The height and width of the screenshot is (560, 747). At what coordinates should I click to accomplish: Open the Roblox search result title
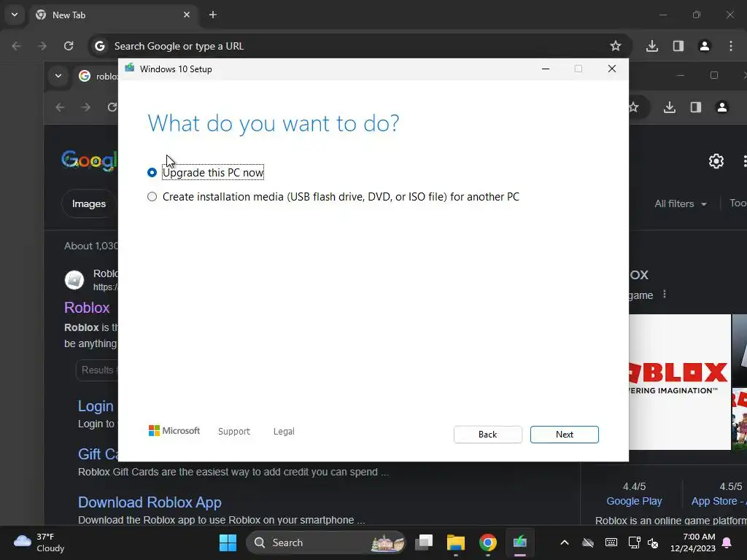87,308
